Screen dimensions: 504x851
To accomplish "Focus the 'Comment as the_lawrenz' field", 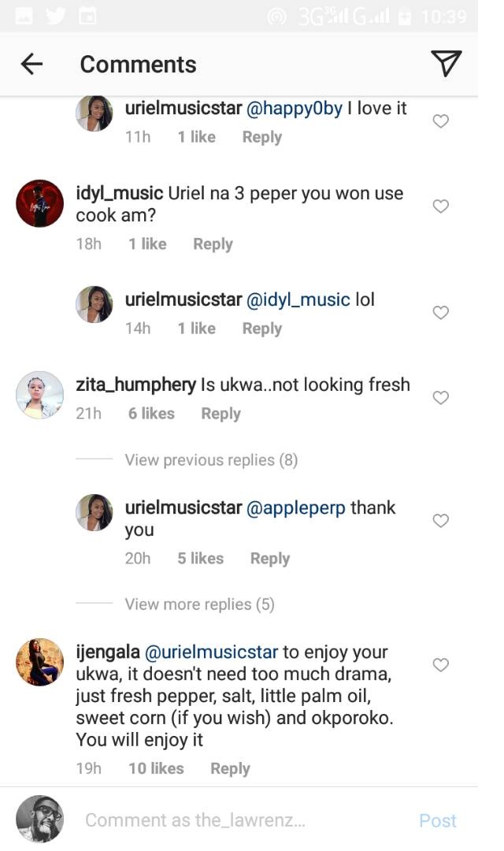I will [x=236, y=820].
